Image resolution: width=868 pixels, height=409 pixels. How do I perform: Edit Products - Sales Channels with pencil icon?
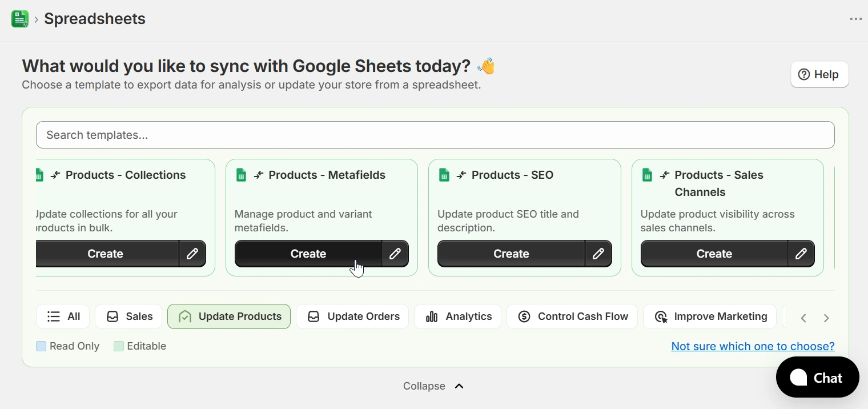tap(801, 254)
